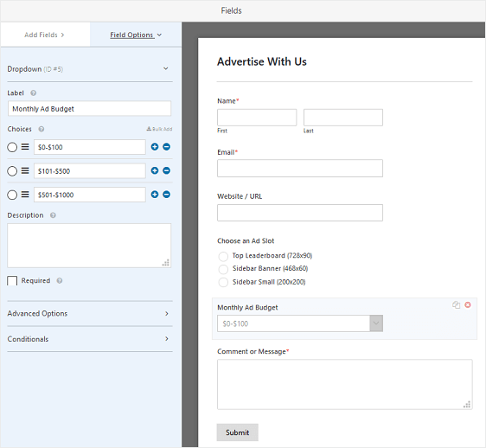Delete the Monthly Ad Budget field

[468, 304]
